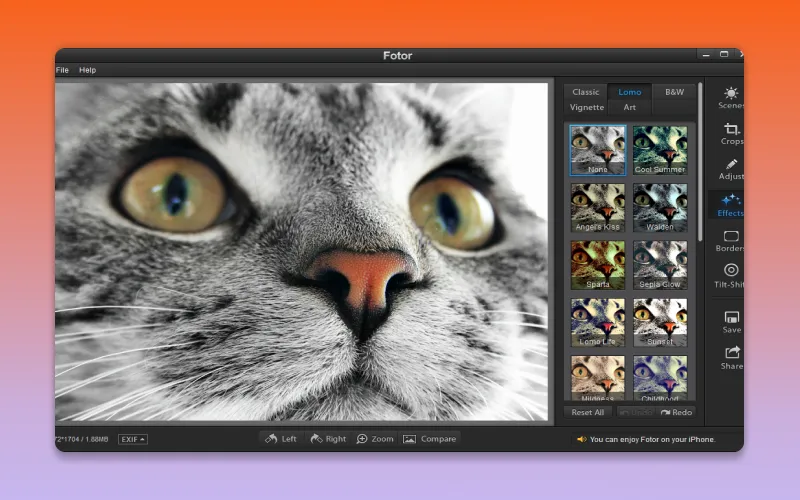Rotate the image Right

click(x=327, y=439)
